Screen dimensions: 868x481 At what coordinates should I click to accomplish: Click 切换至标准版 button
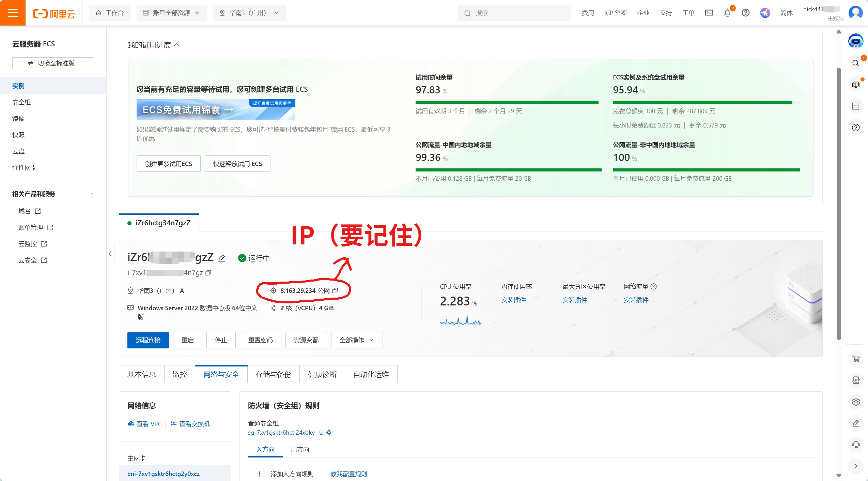tap(53, 63)
